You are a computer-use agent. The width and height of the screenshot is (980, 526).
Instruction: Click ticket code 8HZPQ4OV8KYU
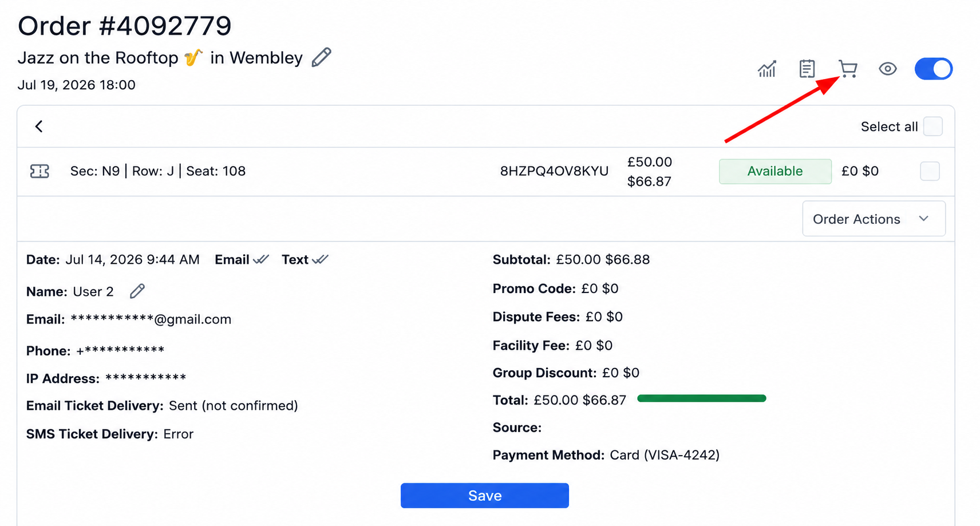pyautogui.click(x=554, y=171)
